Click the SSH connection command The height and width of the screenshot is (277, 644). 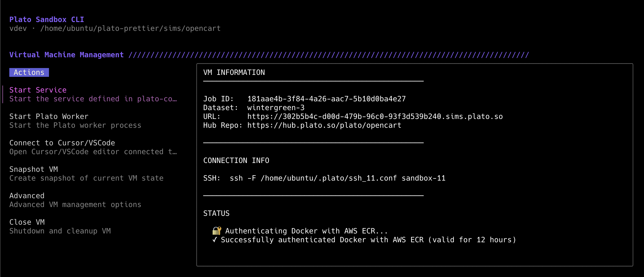pos(337,178)
